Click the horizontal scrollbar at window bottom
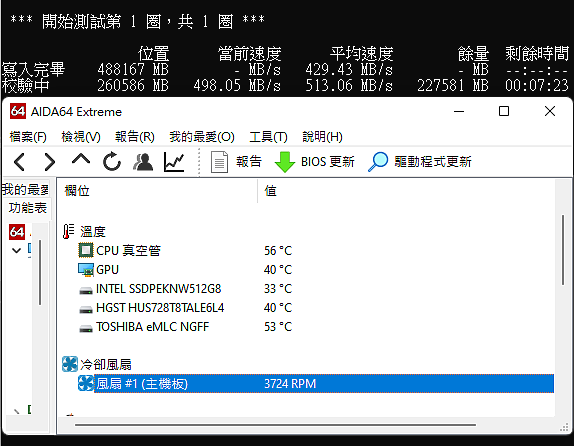 tap(275, 425)
